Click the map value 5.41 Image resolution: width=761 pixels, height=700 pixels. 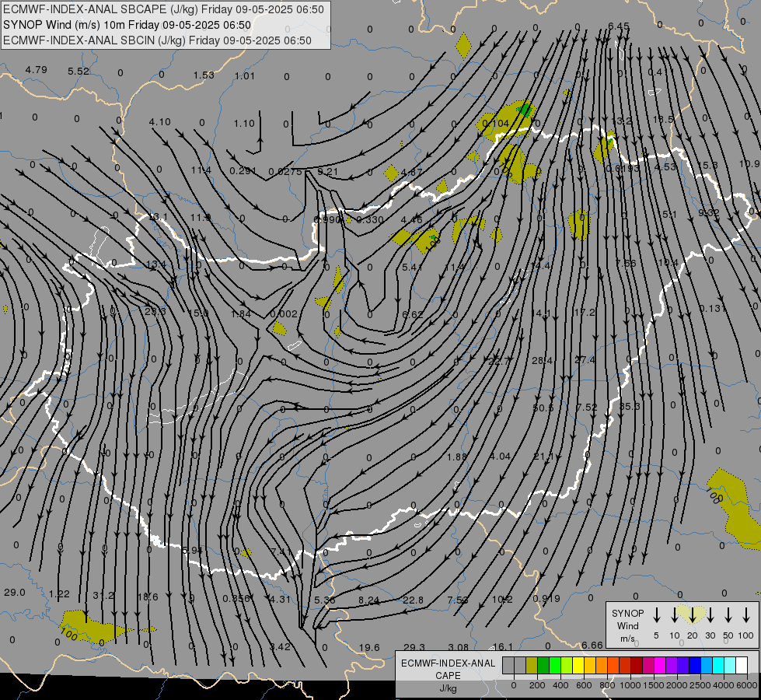click(x=412, y=267)
